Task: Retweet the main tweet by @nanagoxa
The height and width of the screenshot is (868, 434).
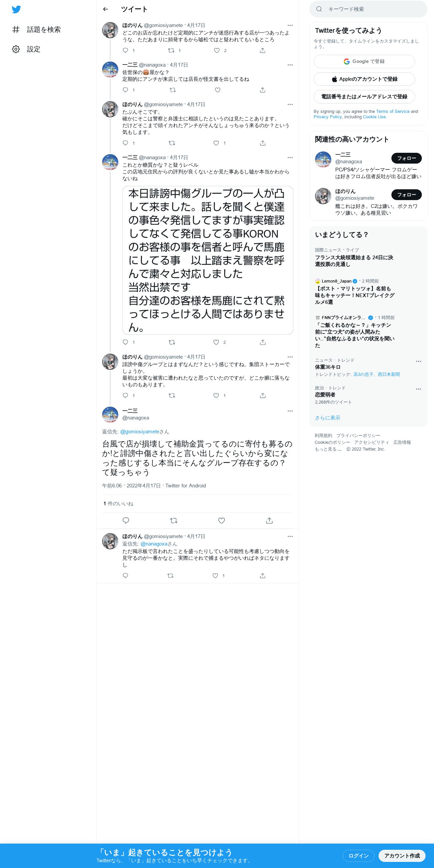Action: (x=174, y=521)
